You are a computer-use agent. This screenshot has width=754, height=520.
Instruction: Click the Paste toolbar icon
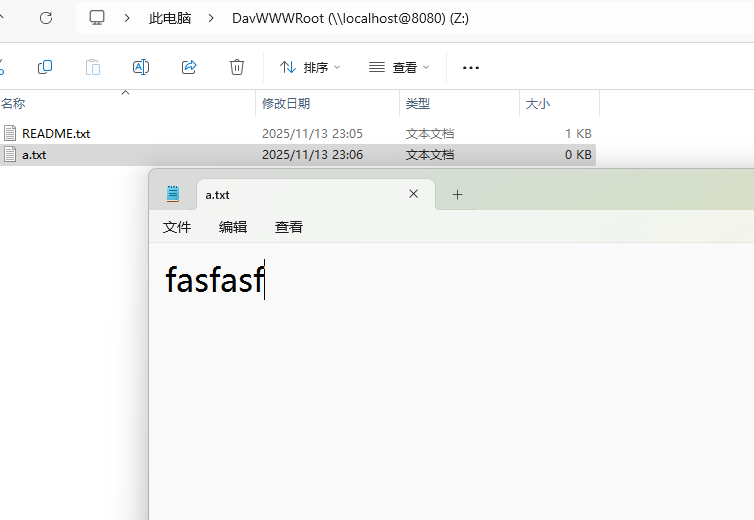click(93, 67)
